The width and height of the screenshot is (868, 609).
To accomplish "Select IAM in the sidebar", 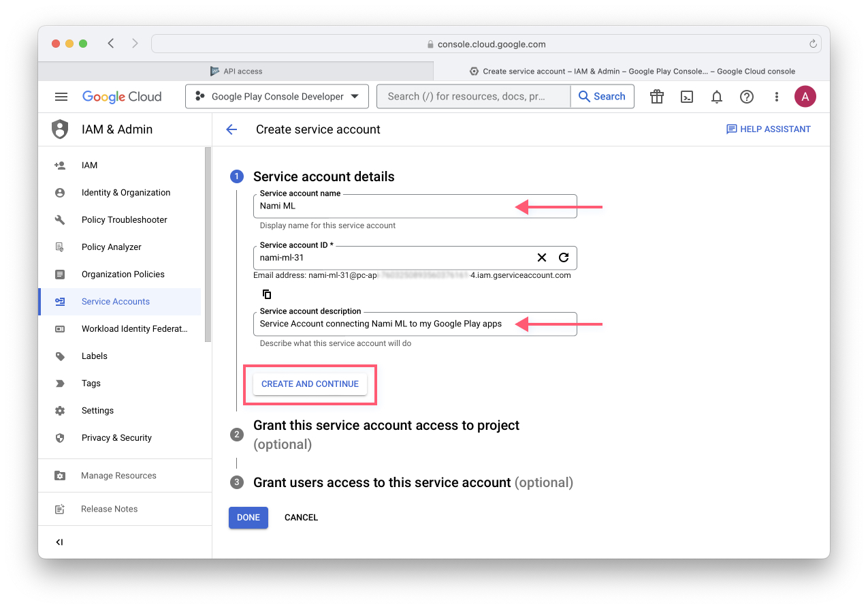I will (x=120, y=166).
